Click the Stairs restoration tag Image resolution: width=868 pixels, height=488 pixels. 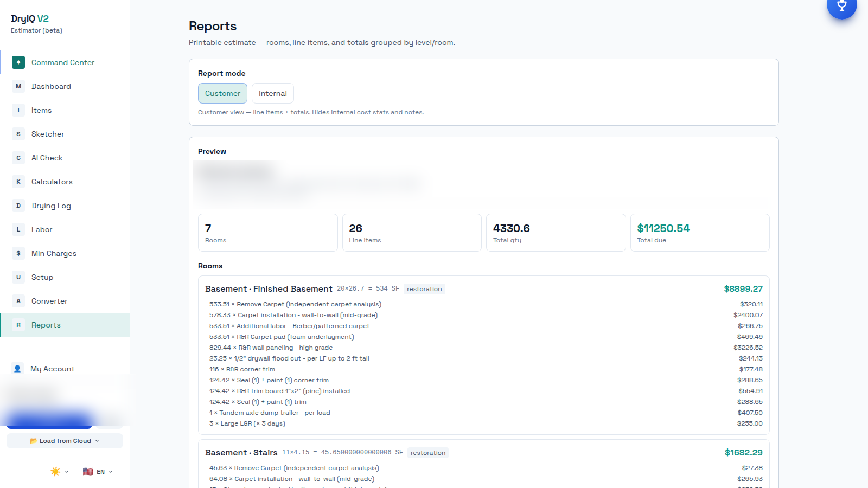(428, 453)
